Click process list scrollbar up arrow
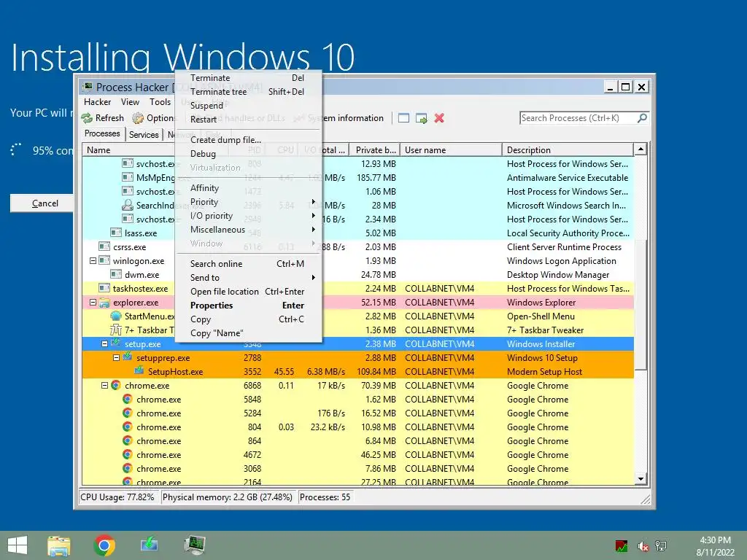 click(x=640, y=149)
